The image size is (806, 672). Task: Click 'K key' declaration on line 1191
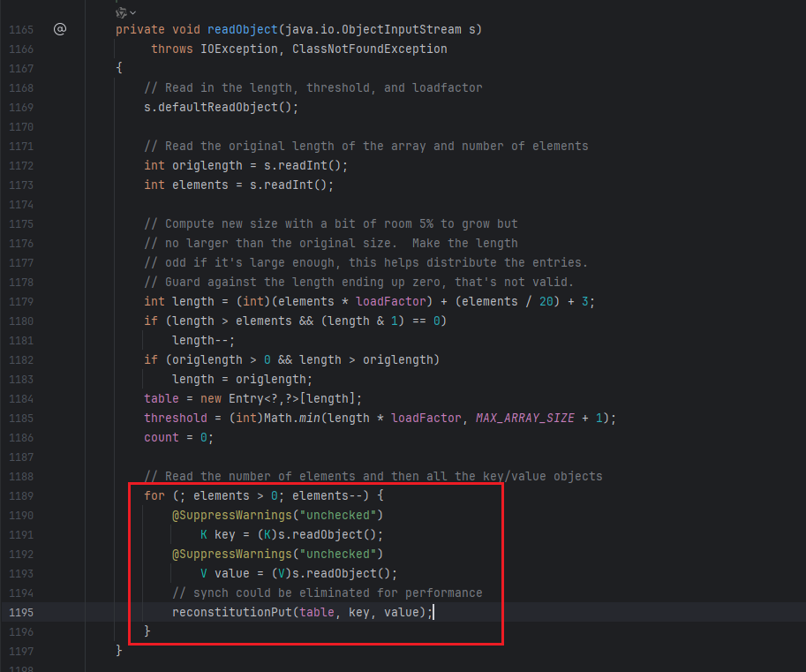217,535
